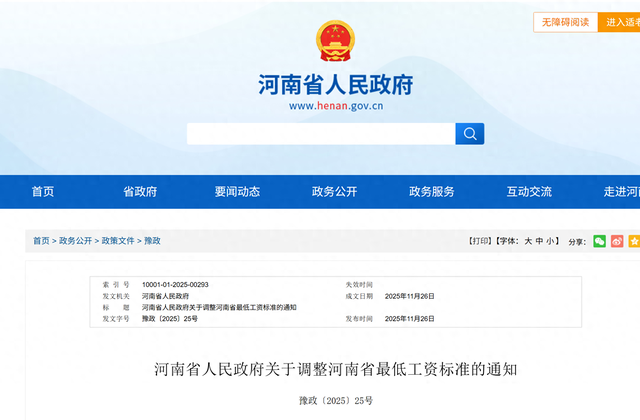This screenshot has height=420, width=640.
Task: Click the 索引号 label
Action: coord(116,284)
